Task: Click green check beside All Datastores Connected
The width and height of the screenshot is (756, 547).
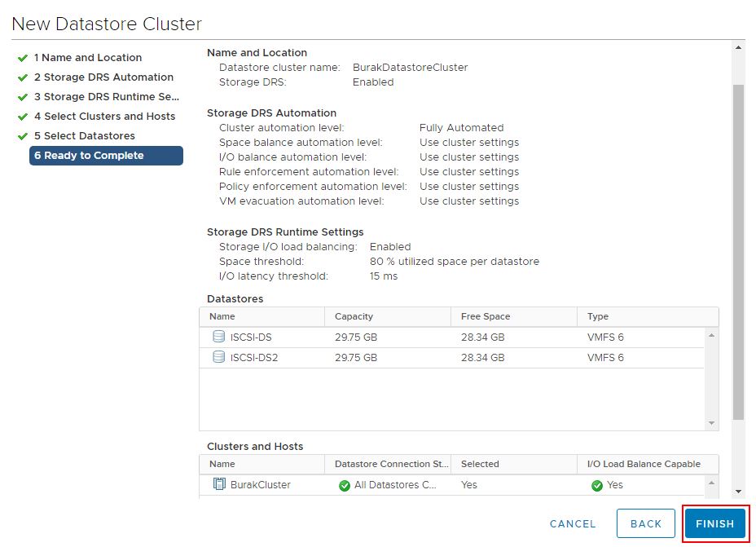Action: tap(345, 485)
